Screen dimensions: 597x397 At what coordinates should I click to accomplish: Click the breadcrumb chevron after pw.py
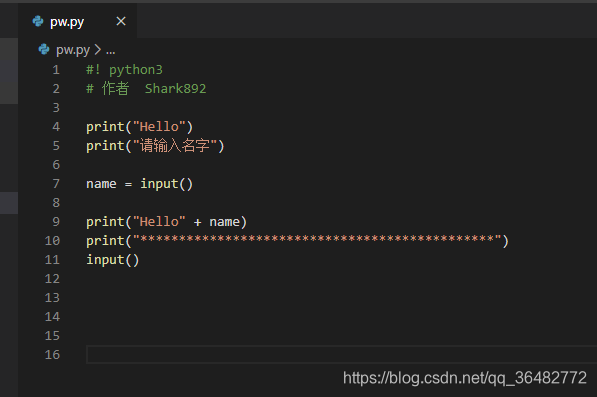(x=98, y=49)
